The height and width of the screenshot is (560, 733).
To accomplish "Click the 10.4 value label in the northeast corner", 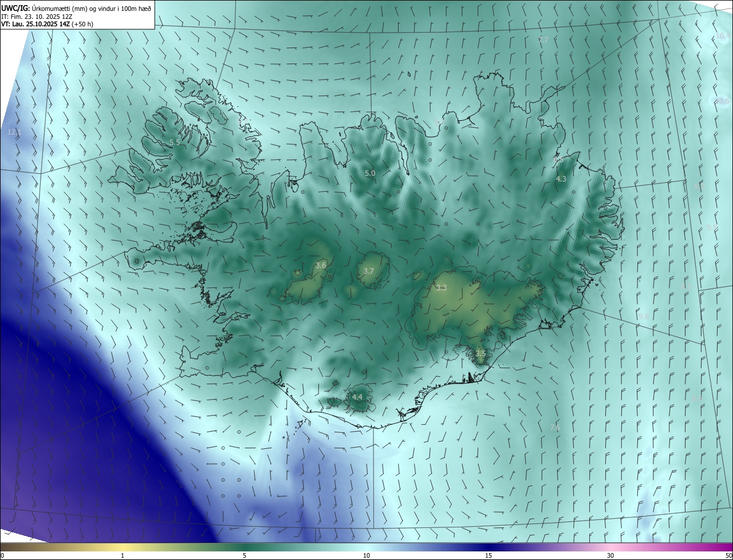I will pyautogui.click(x=723, y=36).
